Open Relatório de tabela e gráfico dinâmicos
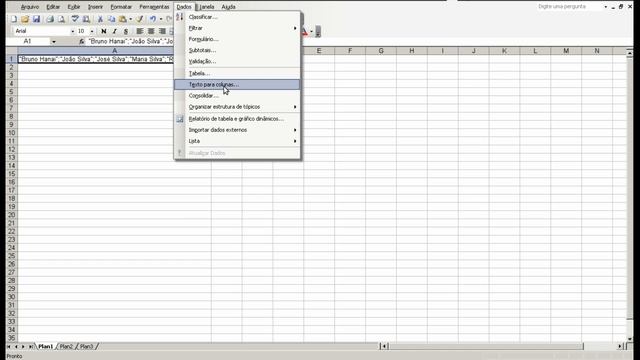This screenshot has width=640, height=360. coord(237,119)
